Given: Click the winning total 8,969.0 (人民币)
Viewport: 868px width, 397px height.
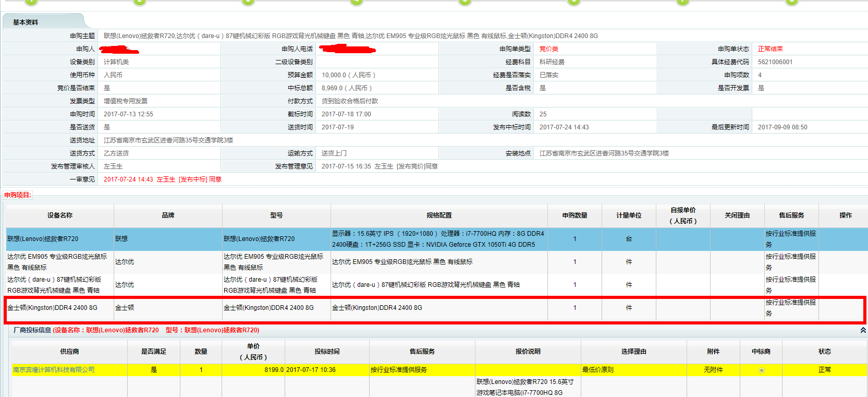Looking at the screenshot, I should point(347,88).
